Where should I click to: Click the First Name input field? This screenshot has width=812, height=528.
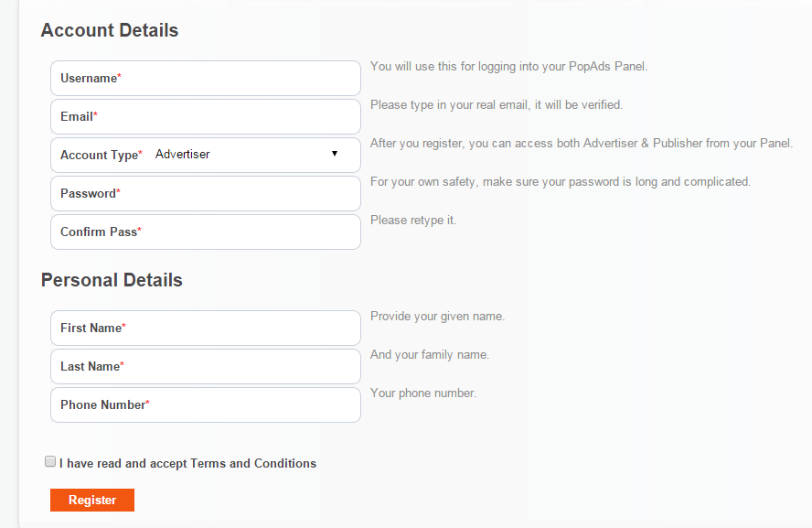(x=242, y=329)
